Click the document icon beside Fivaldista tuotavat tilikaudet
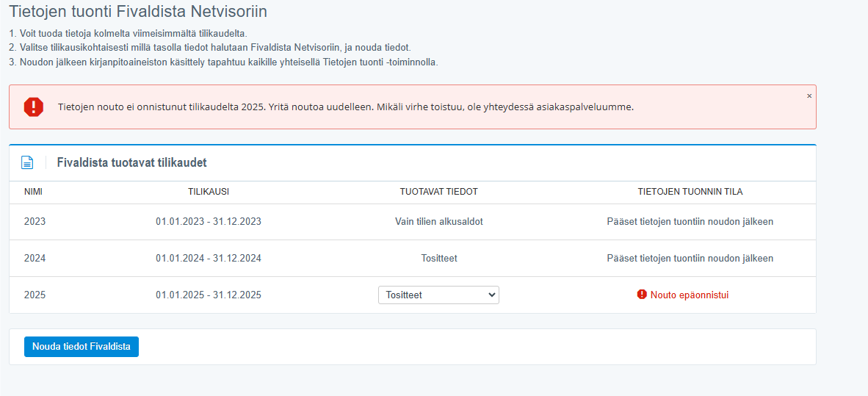The height and width of the screenshot is (396, 868). coord(27,162)
